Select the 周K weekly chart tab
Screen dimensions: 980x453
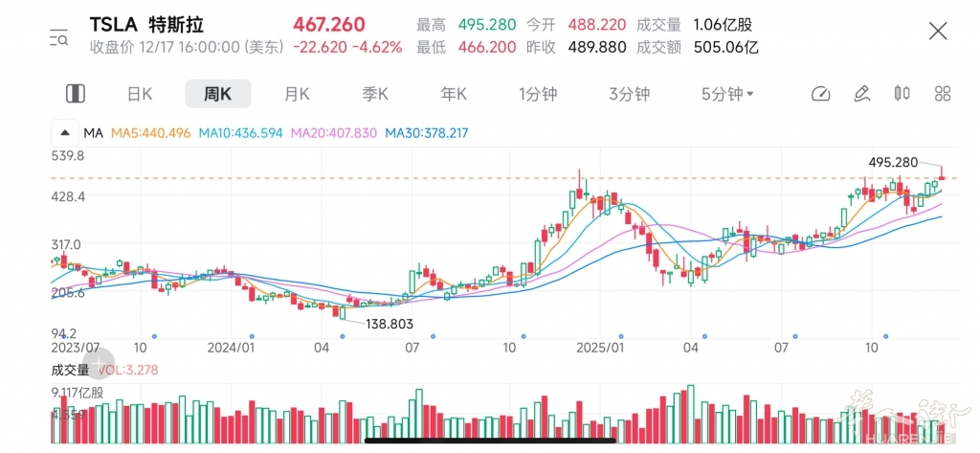click(x=217, y=94)
